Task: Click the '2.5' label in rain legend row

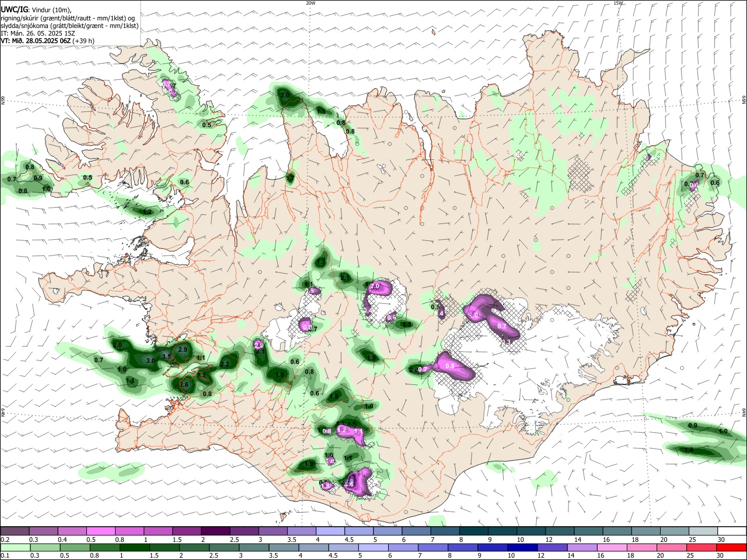Action: [x=214, y=556]
